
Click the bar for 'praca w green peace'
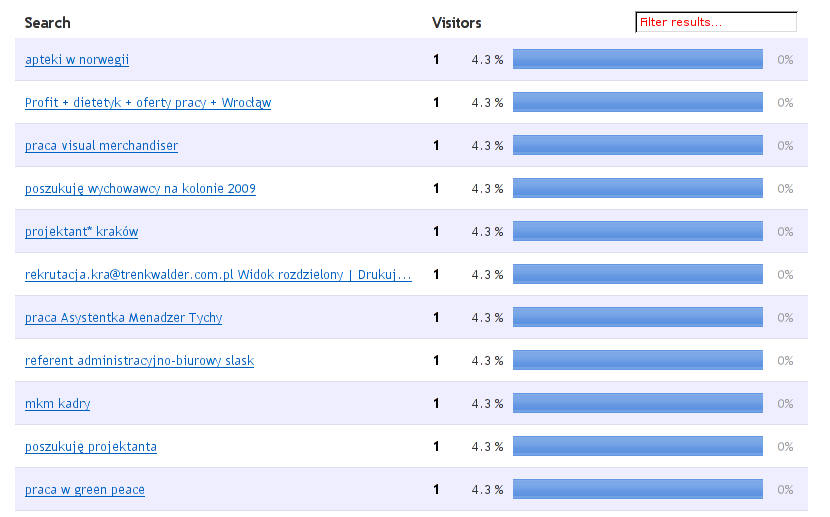637,490
